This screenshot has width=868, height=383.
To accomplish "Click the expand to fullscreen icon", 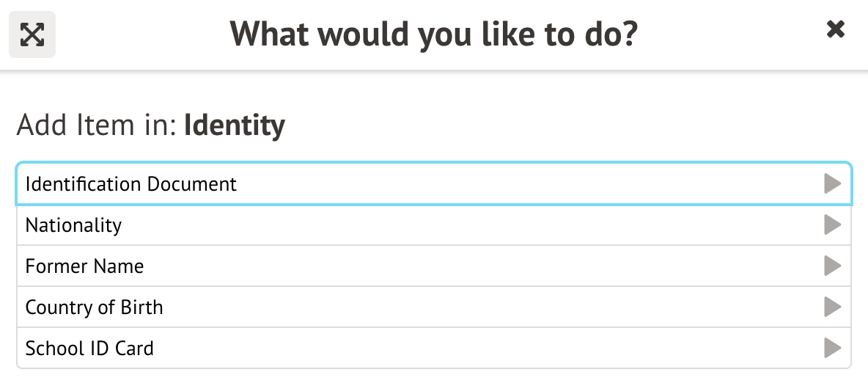I will coord(32,34).
